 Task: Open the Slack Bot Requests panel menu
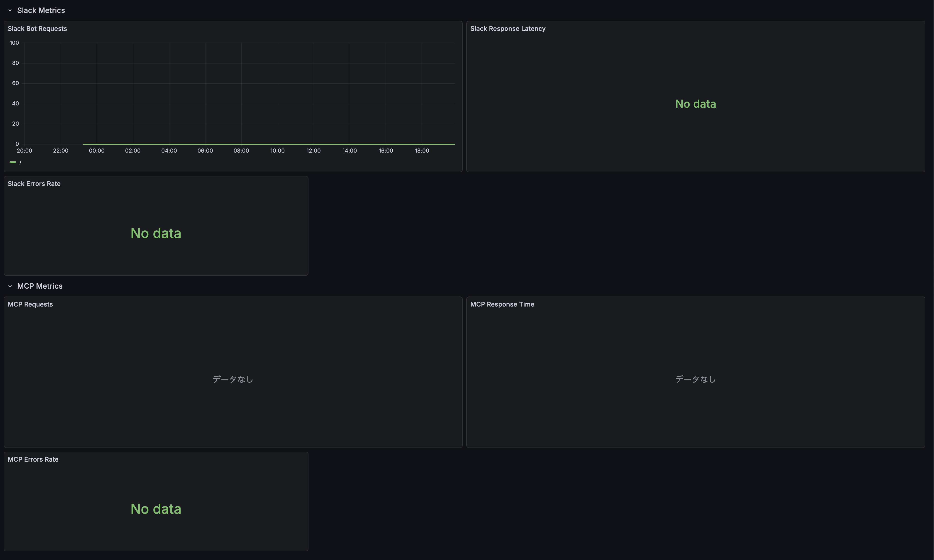click(37, 28)
